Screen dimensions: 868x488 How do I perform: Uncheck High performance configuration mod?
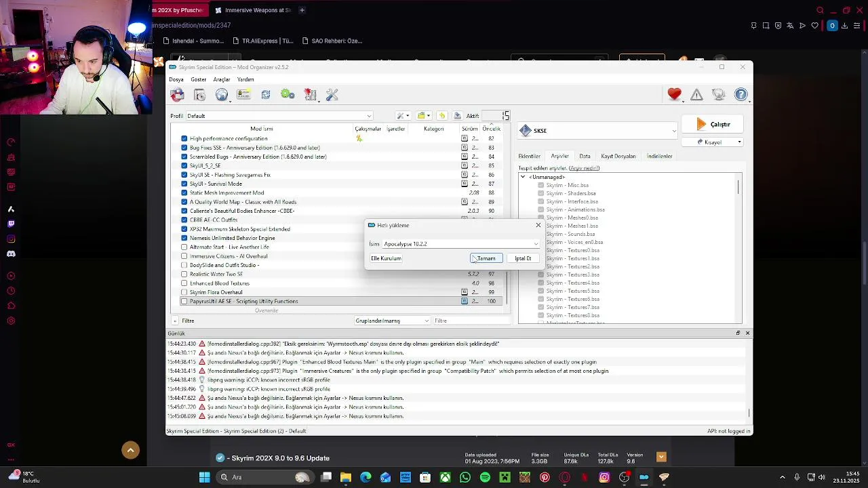tap(184, 138)
